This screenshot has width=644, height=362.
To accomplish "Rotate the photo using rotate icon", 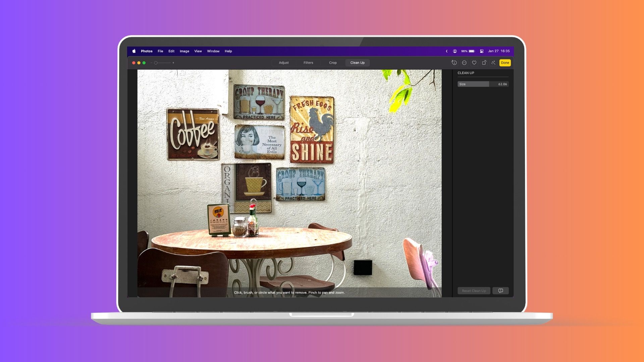I will [484, 63].
